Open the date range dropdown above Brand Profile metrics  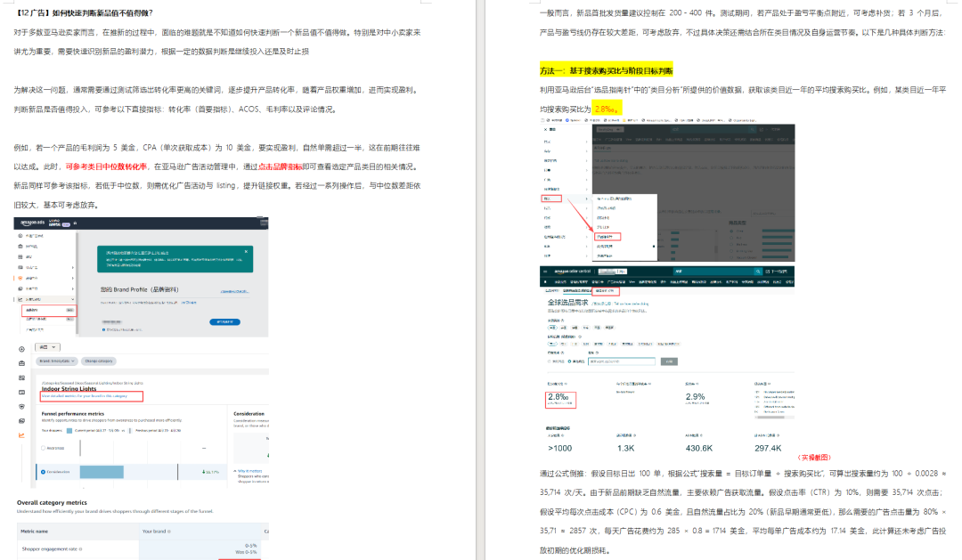[46, 347]
